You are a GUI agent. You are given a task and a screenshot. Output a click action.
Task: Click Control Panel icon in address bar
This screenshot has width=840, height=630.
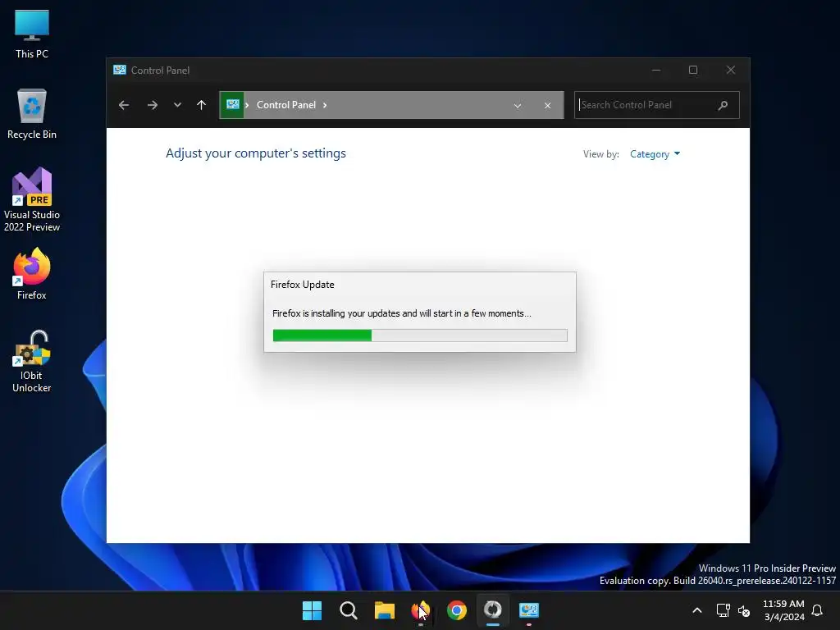232,104
